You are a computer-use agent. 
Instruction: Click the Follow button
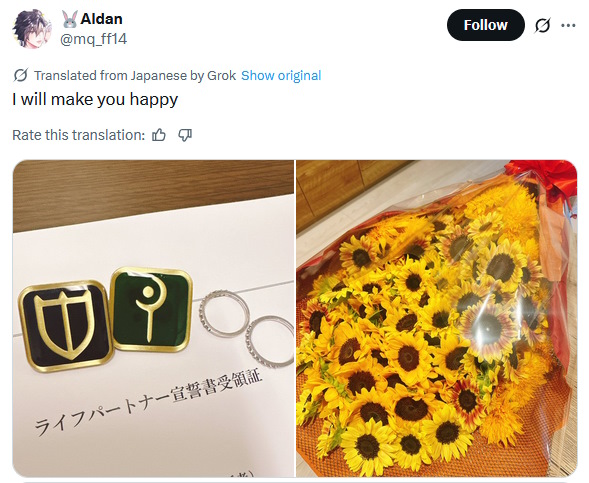[x=485, y=25]
